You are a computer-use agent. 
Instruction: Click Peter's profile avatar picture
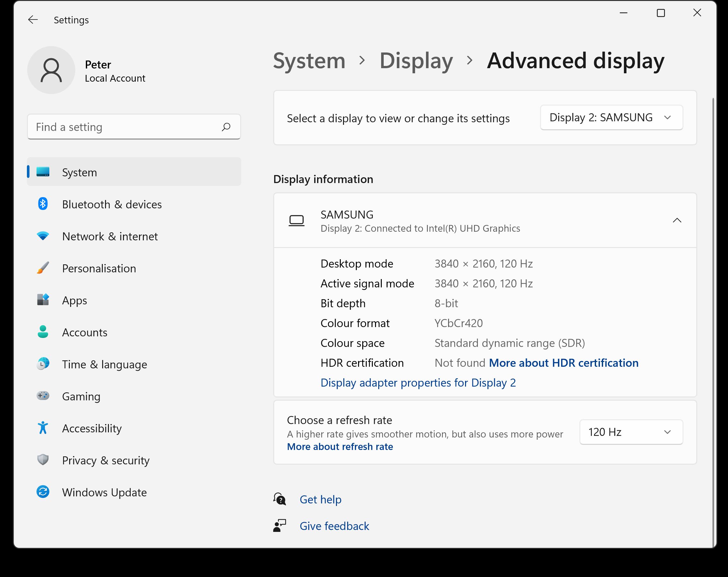point(51,70)
